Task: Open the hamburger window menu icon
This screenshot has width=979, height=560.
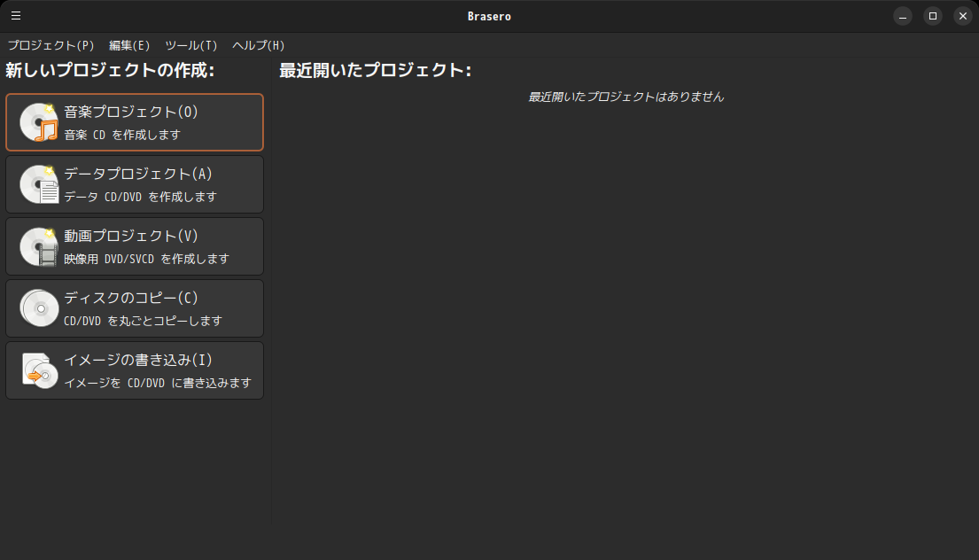Action: (16, 16)
